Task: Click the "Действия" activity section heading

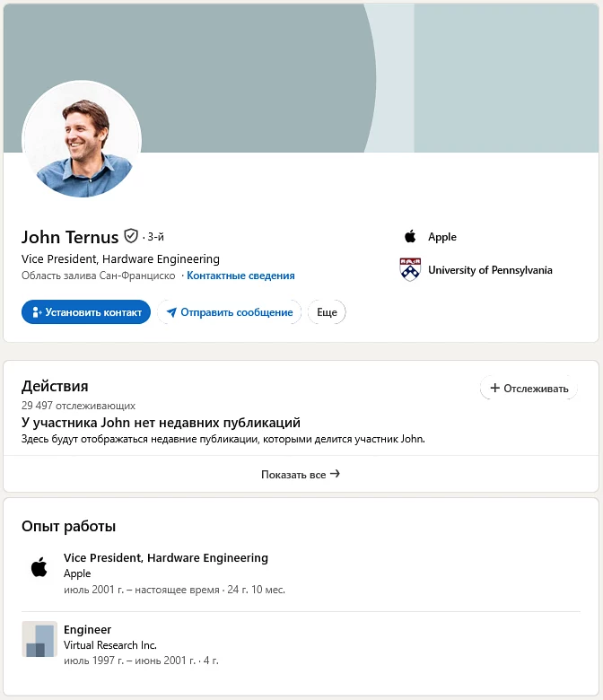Action: (55, 386)
